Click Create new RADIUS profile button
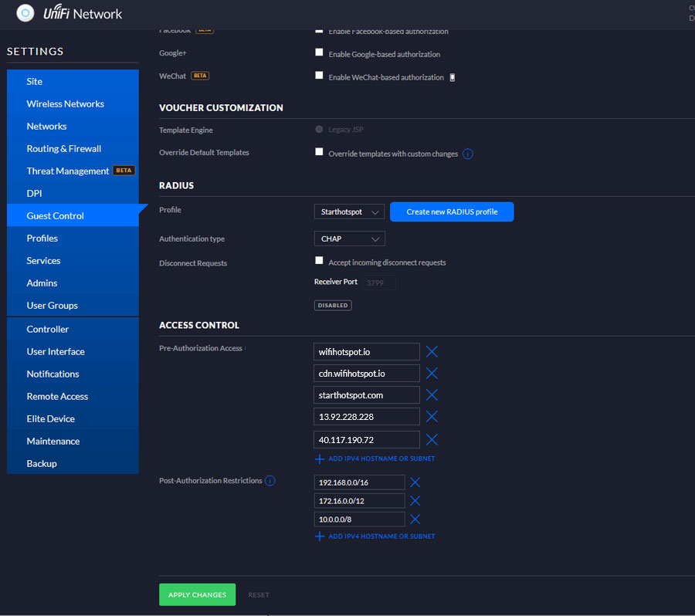Viewport: 695px width, 616px height. point(452,212)
